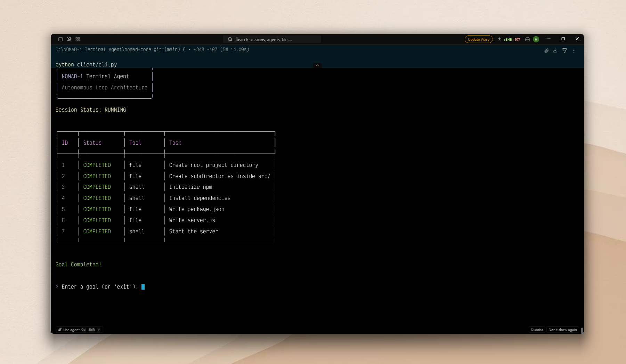This screenshot has height=364, width=626.
Task: Focus the Search sessions, agents, files field
Action: (x=272, y=39)
